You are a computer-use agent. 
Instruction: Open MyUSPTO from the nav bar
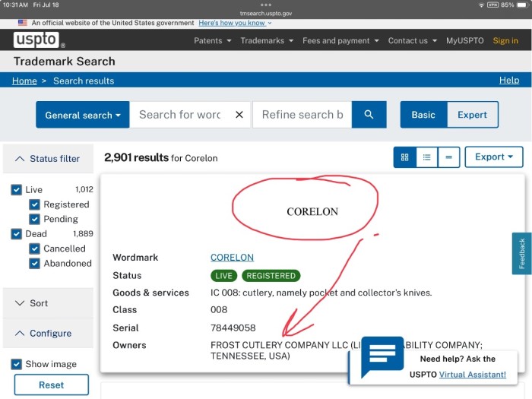point(465,41)
